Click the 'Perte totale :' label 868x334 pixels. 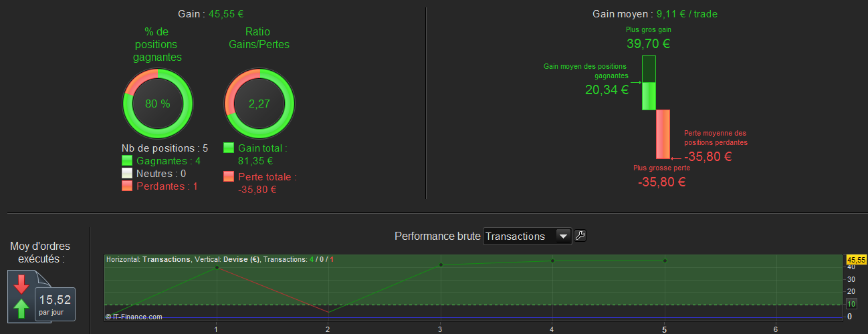(267, 177)
